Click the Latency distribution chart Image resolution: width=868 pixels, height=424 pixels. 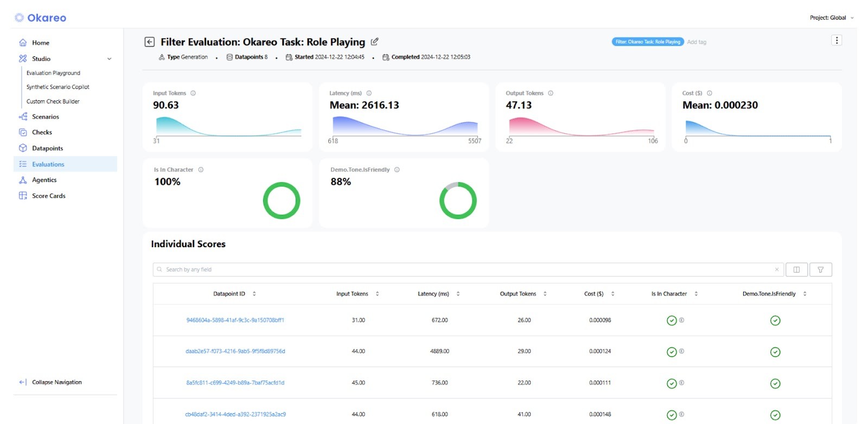[x=405, y=126]
